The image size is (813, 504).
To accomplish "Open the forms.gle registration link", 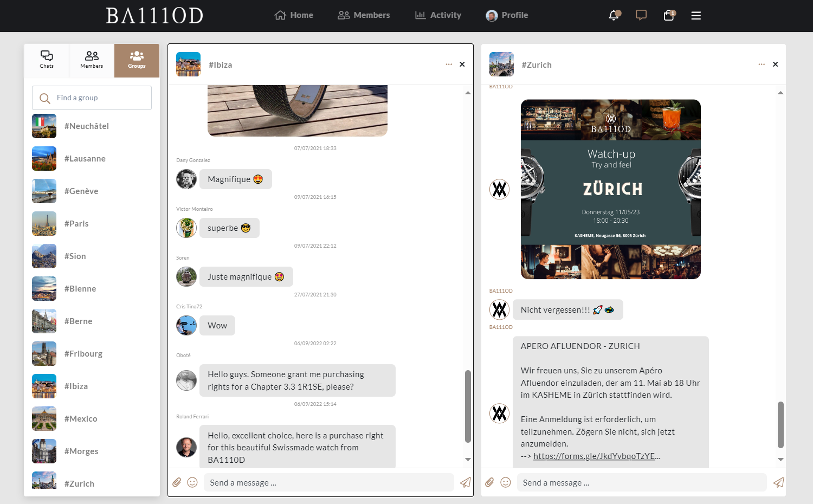I will coord(594,456).
